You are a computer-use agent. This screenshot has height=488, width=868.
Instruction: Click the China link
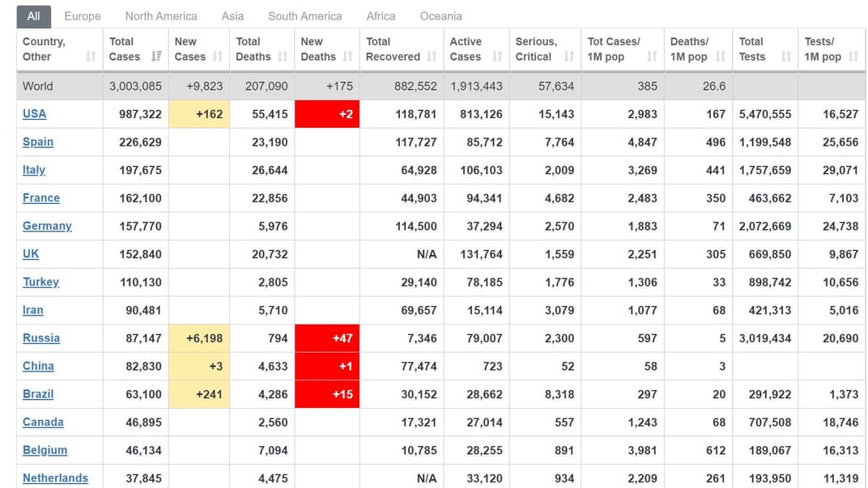coord(38,366)
